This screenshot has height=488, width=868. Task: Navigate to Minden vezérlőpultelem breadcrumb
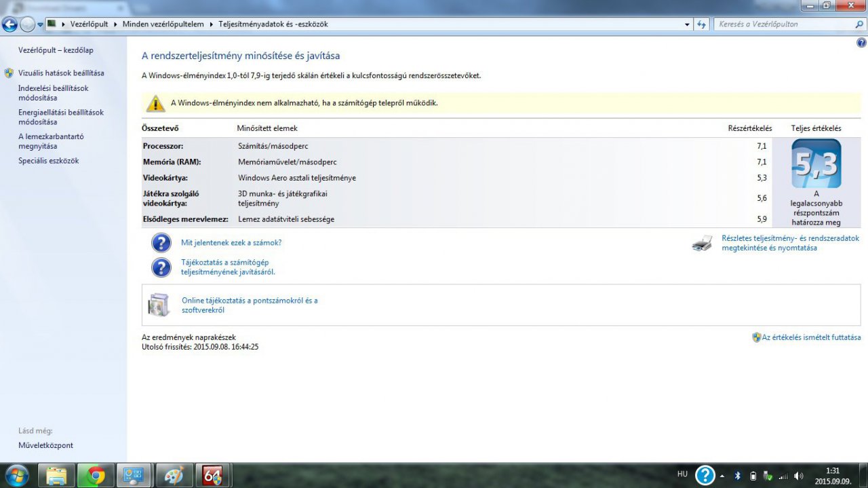tap(163, 24)
